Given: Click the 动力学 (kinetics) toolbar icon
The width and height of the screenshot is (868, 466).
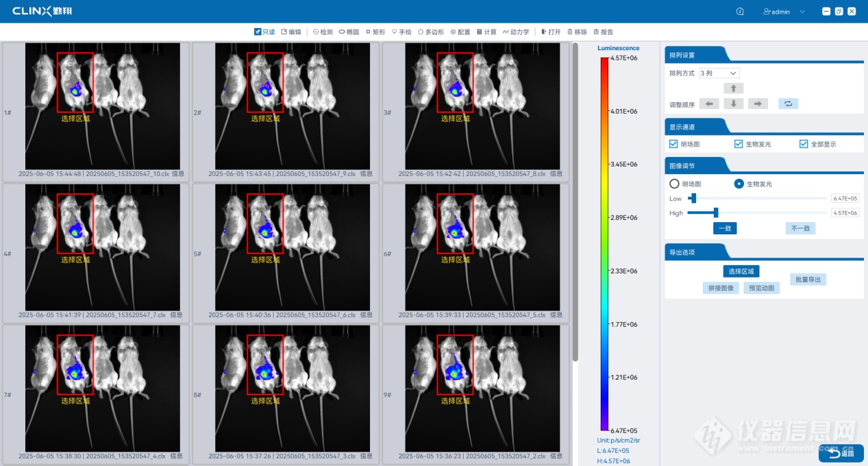Looking at the screenshot, I should point(515,32).
